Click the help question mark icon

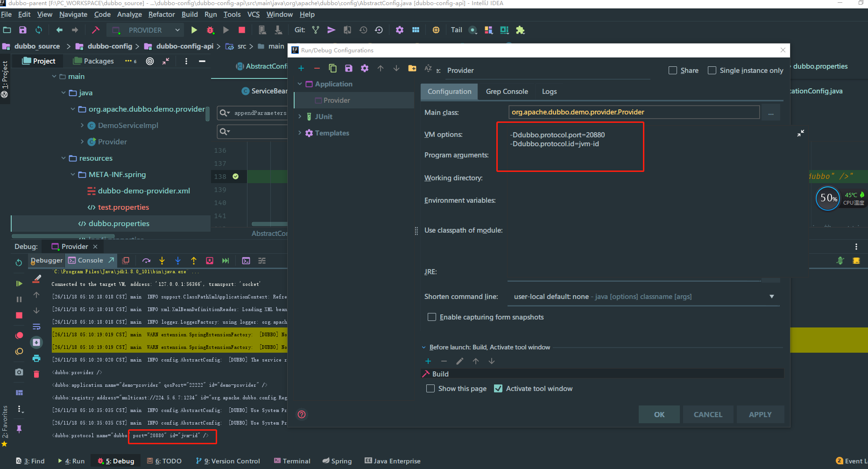[302, 414]
